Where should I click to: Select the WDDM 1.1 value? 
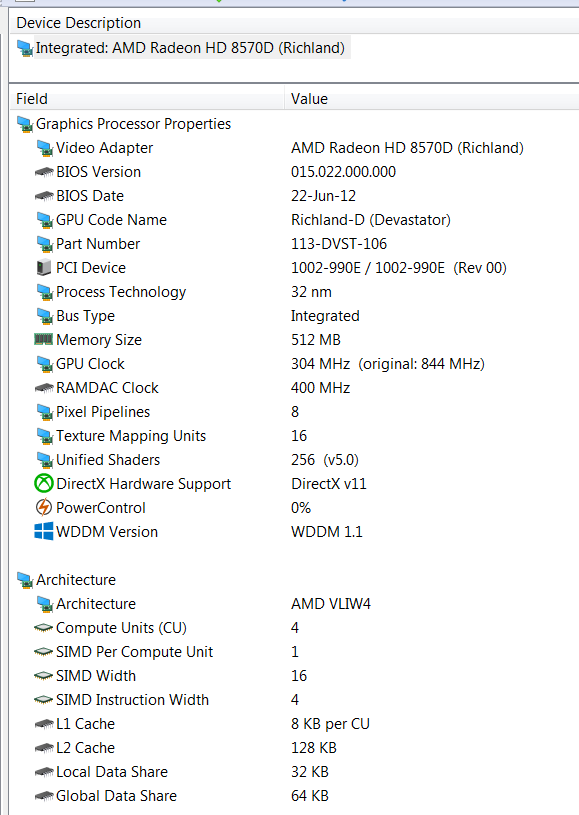[x=326, y=532]
